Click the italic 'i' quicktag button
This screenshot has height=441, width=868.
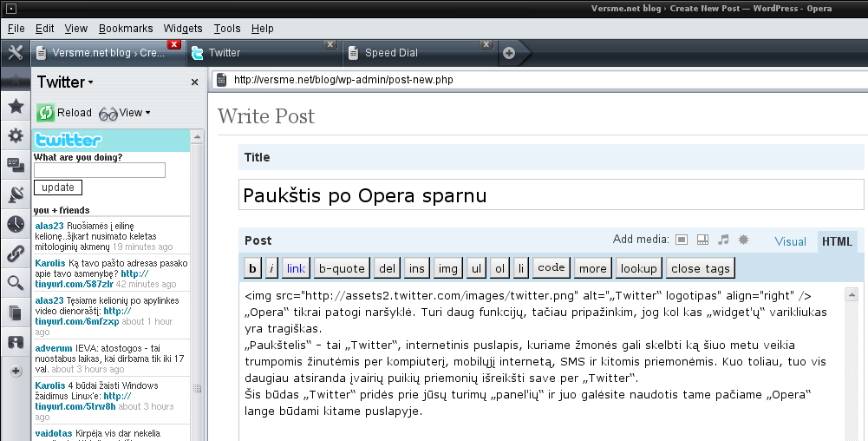pos(271,268)
